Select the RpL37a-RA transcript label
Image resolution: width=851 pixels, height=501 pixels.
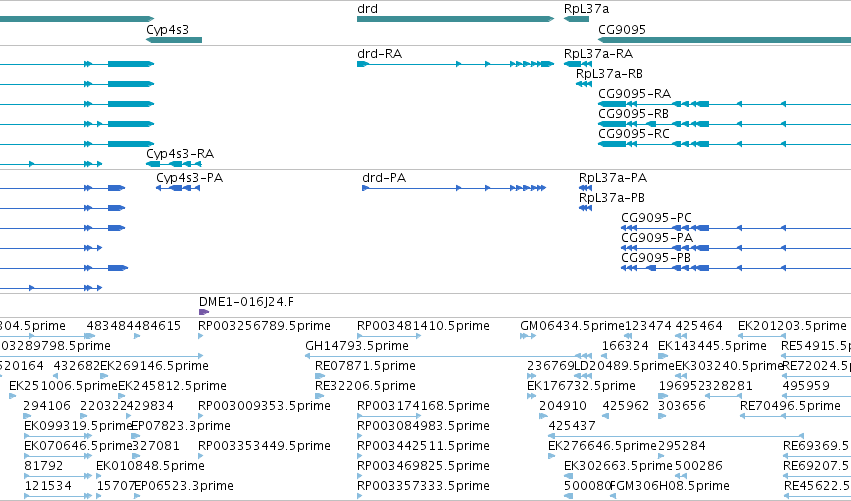[598, 54]
